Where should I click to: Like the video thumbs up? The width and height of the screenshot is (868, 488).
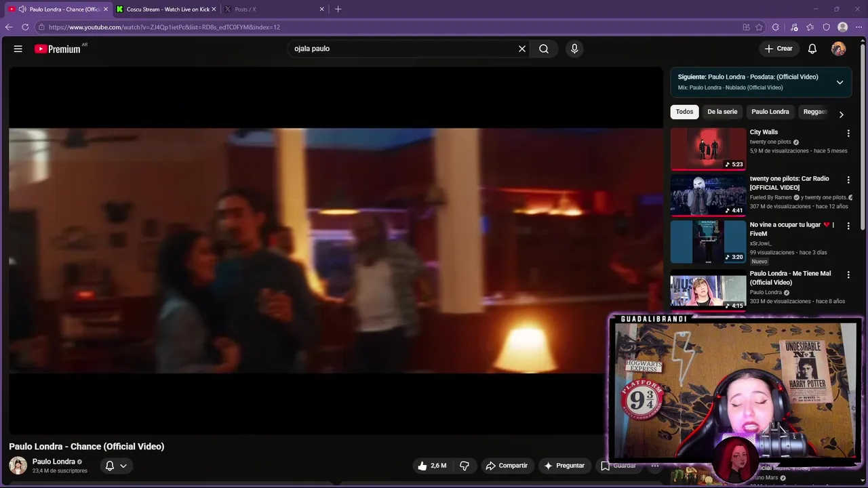(x=431, y=466)
